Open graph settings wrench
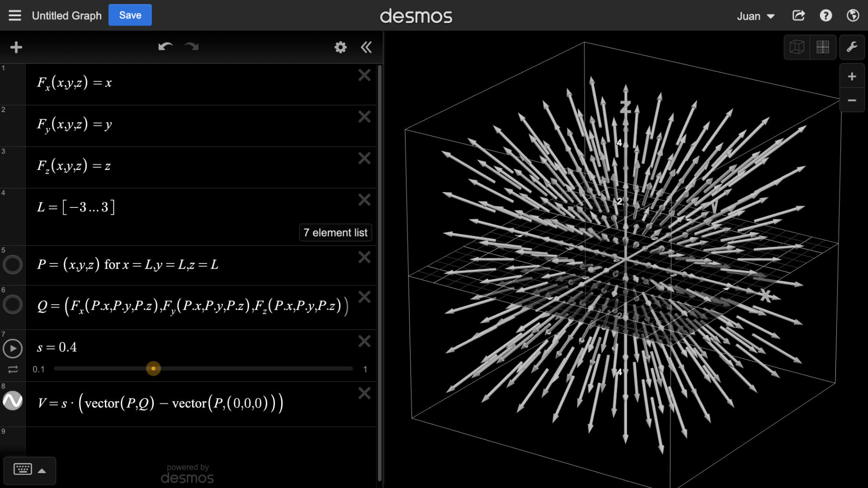 tap(852, 47)
